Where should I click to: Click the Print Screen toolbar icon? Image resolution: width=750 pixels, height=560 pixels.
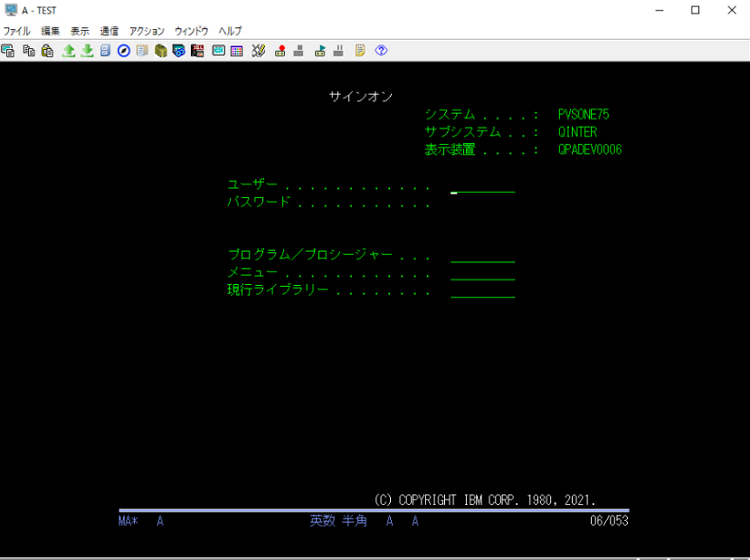[x=8, y=51]
